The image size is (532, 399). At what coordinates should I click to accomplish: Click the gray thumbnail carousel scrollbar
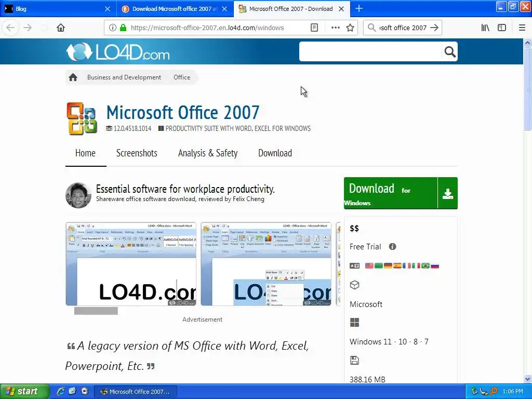pyautogui.click(x=96, y=311)
